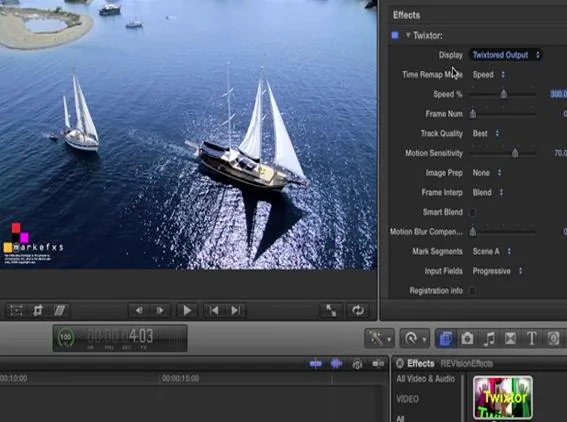Viewport: 567px width, 422px height.
Task: Open the Transitions browser
Action: click(x=510, y=339)
